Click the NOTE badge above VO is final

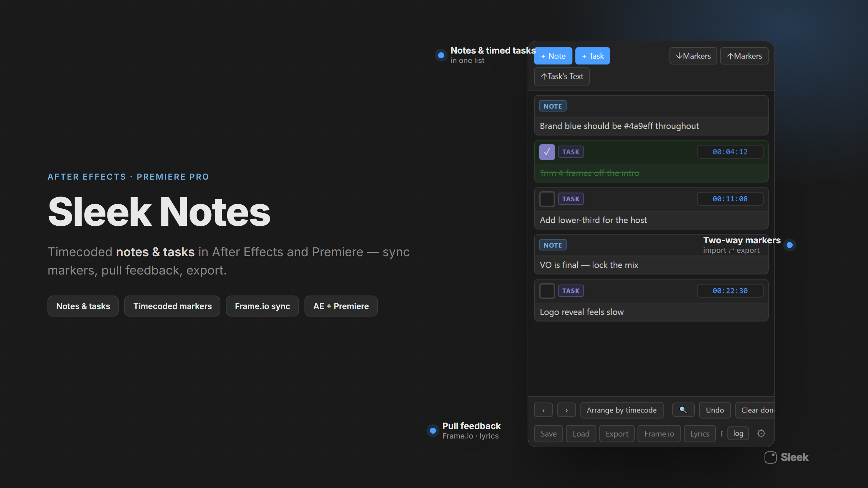(x=553, y=245)
